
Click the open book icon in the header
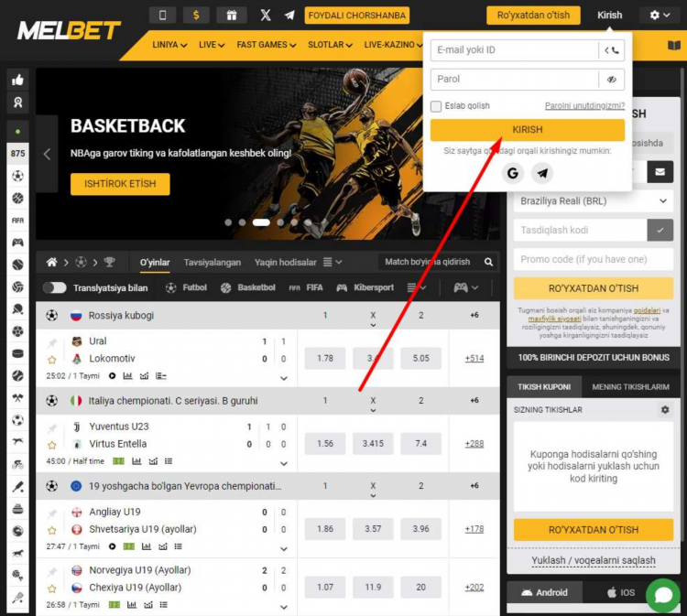click(x=674, y=45)
